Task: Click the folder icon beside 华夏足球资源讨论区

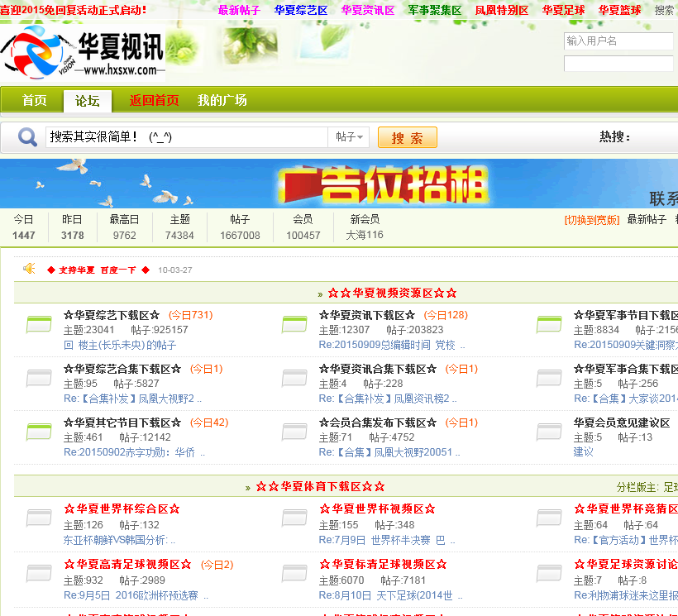Action: (x=549, y=574)
